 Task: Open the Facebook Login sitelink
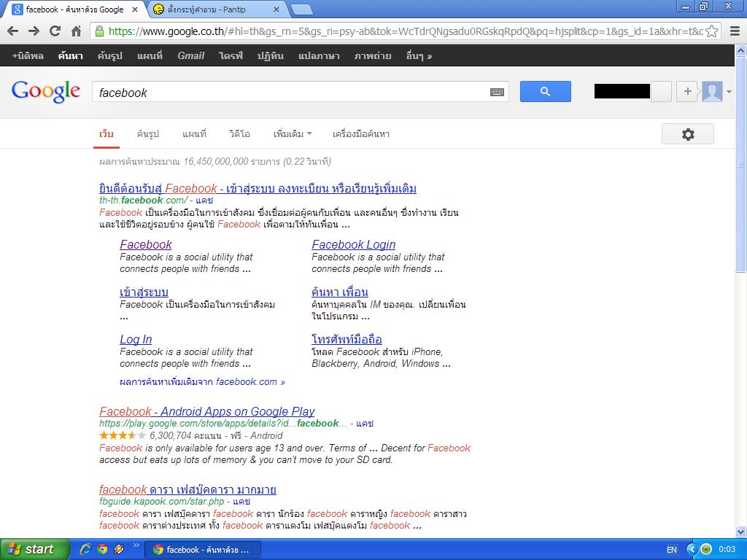[x=354, y=244]
